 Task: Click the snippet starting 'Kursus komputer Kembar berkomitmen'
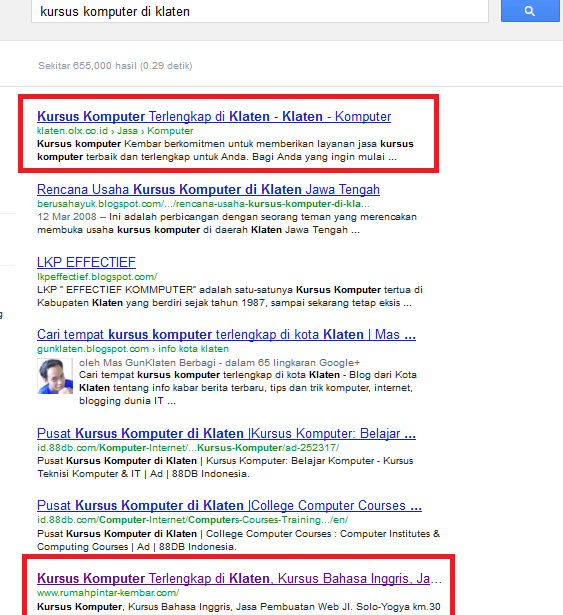[225, 150]
